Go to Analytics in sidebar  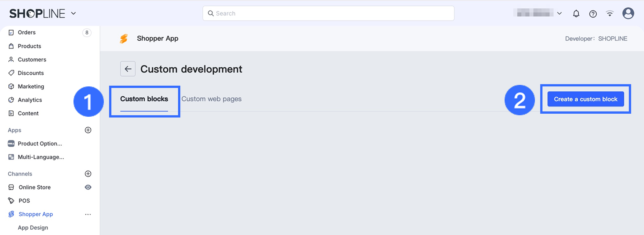click(30, 100)
